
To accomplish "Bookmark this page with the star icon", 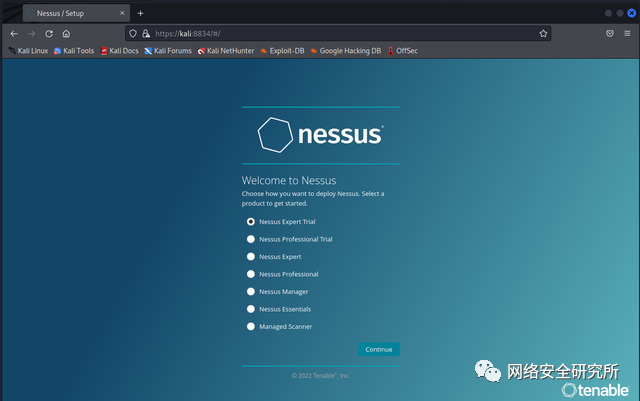I will pyautogui.click(x=543, y=33).
